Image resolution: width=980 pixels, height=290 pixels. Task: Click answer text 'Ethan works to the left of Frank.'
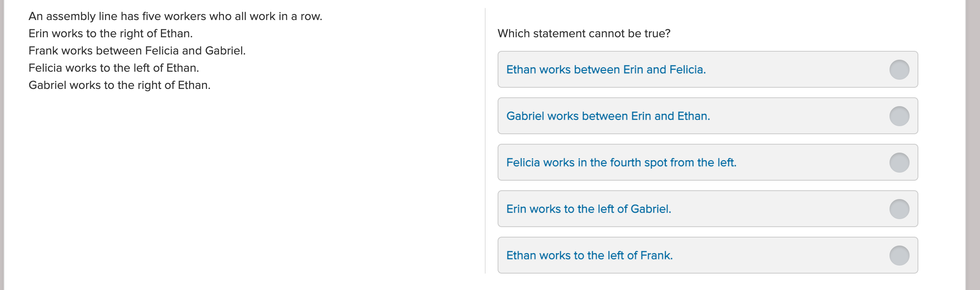[x=589, y=256]
